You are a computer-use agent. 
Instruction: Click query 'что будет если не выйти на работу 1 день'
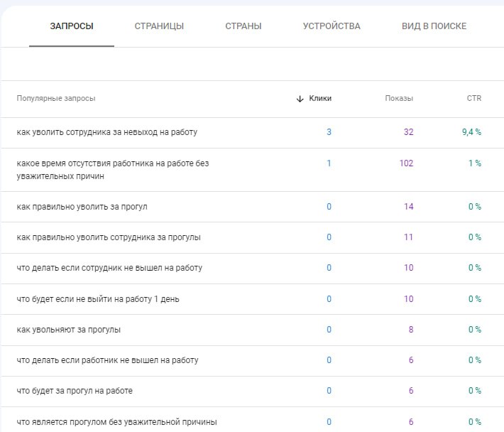tap(98, 299)
